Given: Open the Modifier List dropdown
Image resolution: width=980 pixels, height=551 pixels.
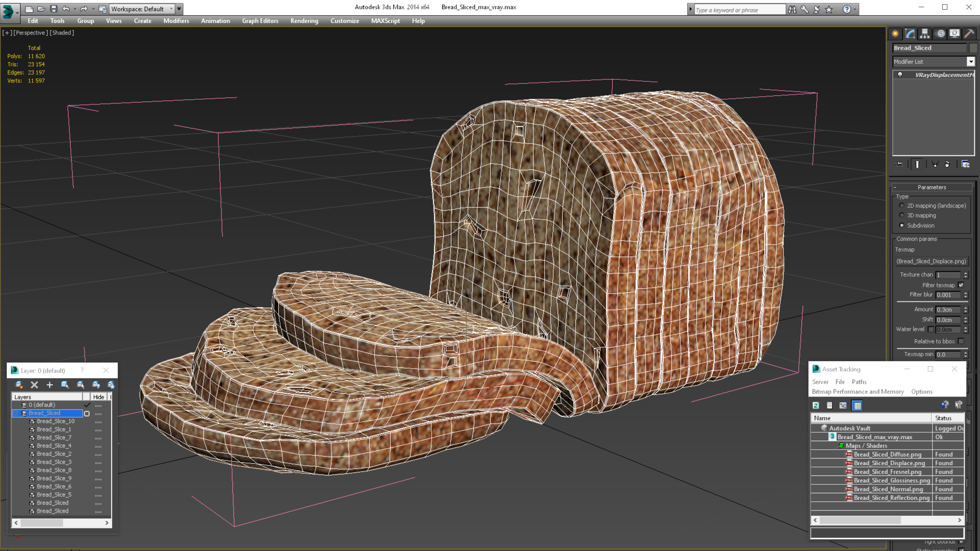Looking at the screenshot, I should click(x=971, y=62).
